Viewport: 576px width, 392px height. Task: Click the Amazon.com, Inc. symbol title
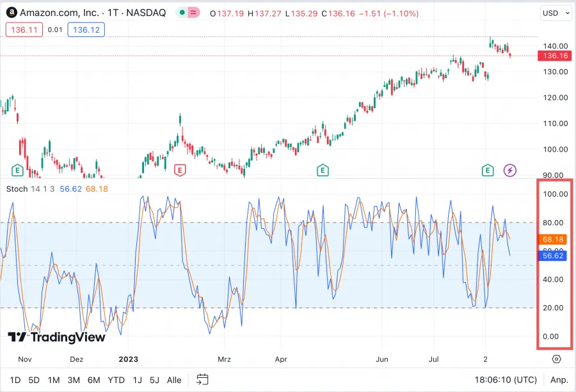(x=60, y=13)
